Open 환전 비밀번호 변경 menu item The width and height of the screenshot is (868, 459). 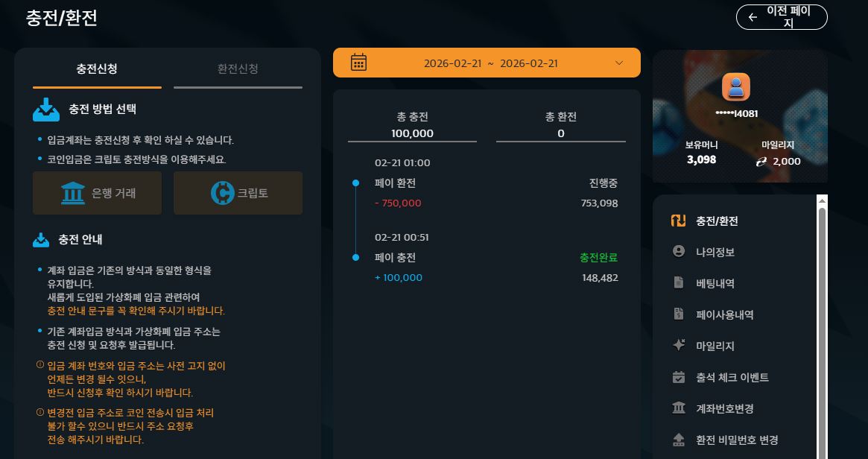click(725, 440)
